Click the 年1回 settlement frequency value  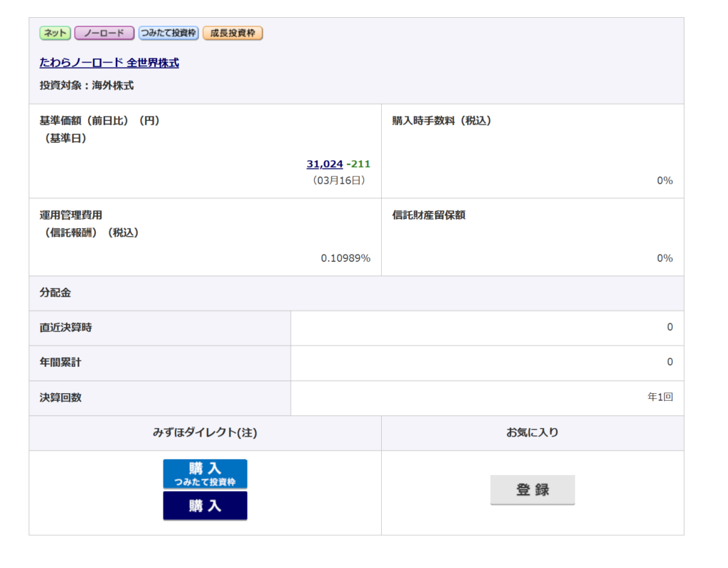click(x=659, y=397)
